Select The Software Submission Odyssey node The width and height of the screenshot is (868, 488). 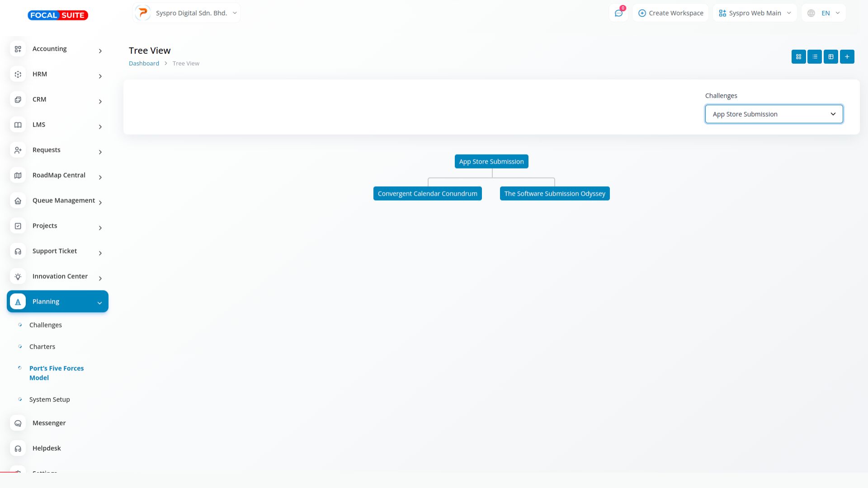click(x=555, y=194)
